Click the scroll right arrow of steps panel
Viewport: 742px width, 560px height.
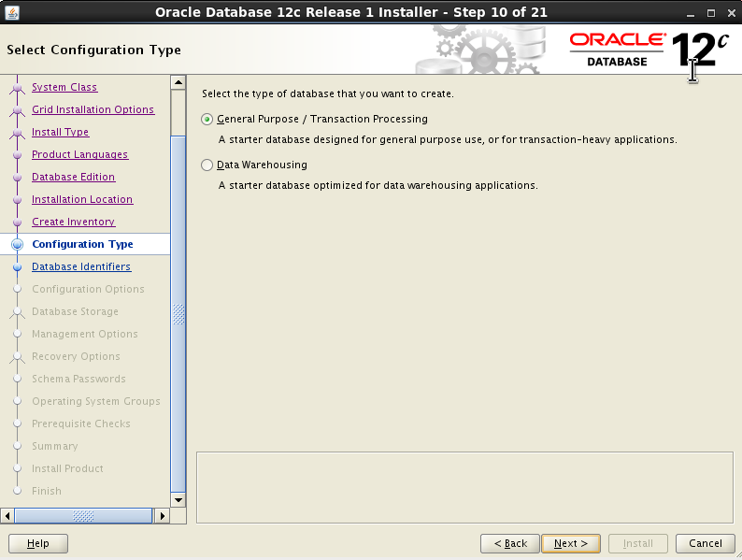(x=162, y=515)
